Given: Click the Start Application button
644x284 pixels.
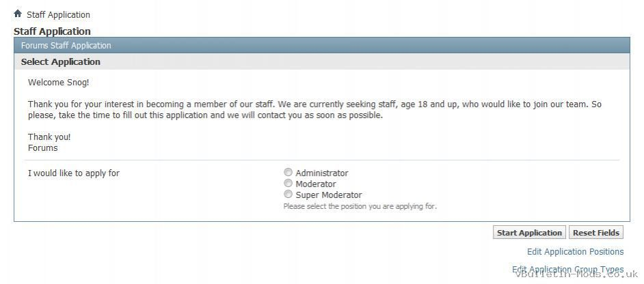Looking at the screenshot, I should pyautogui.click(x=529, y=233).
